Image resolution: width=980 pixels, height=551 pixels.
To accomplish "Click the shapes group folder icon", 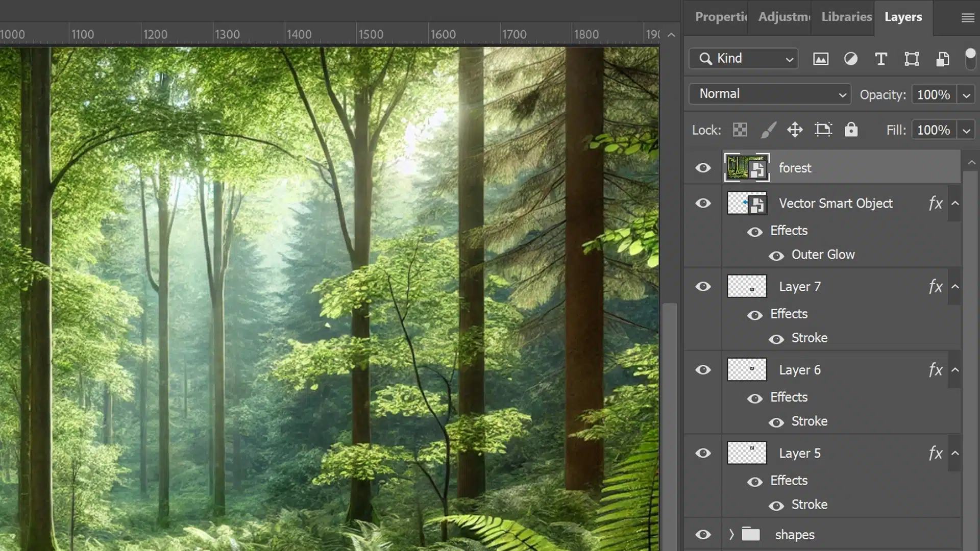I will pyautogui.click(x=751, y=534).
